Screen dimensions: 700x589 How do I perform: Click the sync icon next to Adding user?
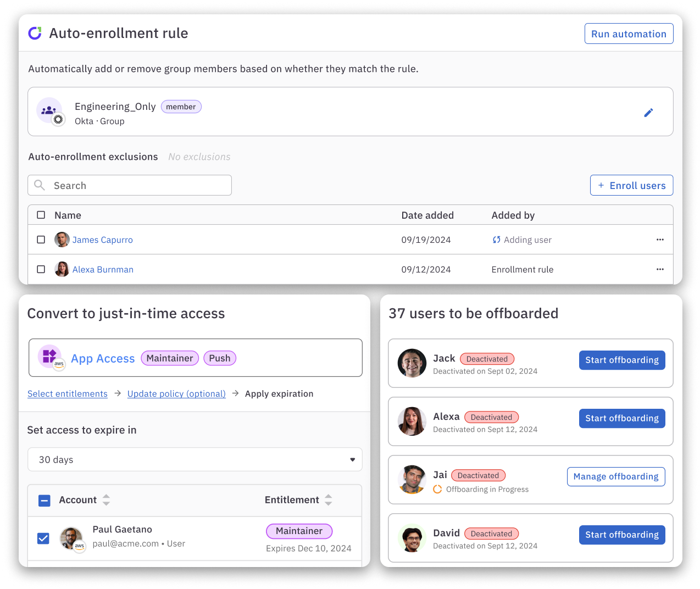click(x=495, y=240)
